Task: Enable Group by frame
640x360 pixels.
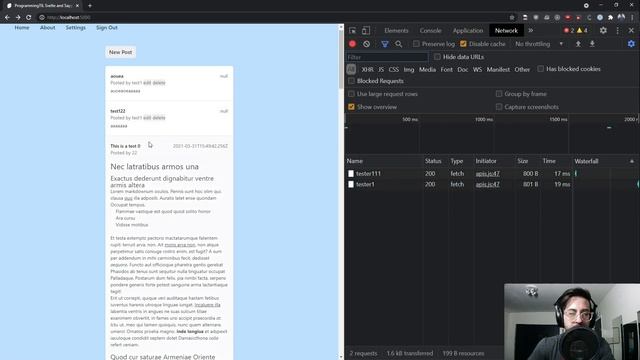Action: [499, 94]
